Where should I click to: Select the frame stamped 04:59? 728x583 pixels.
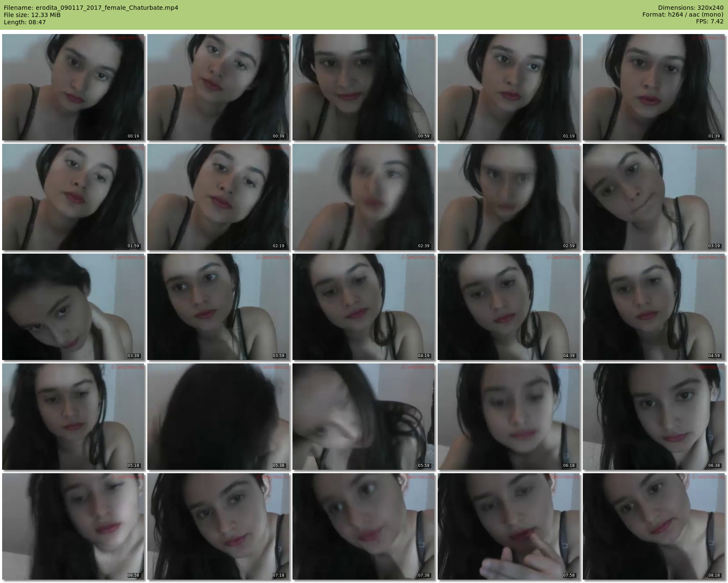click(654, 307)
